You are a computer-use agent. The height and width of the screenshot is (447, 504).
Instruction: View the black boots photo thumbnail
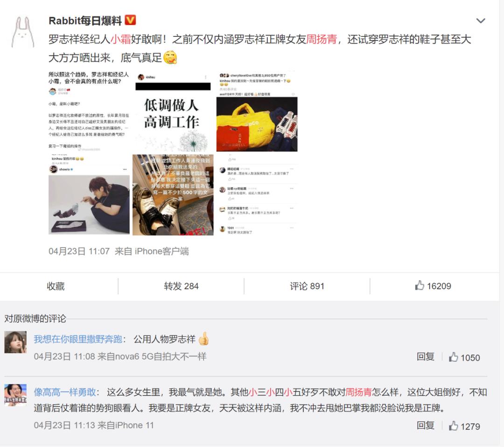pyautogui.click(x=173, y=195)
